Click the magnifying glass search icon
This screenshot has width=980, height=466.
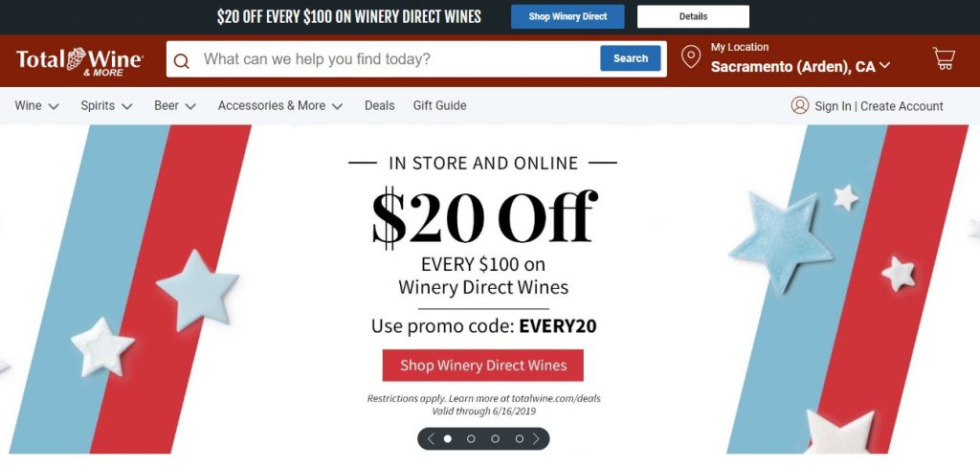coord(181,60)
